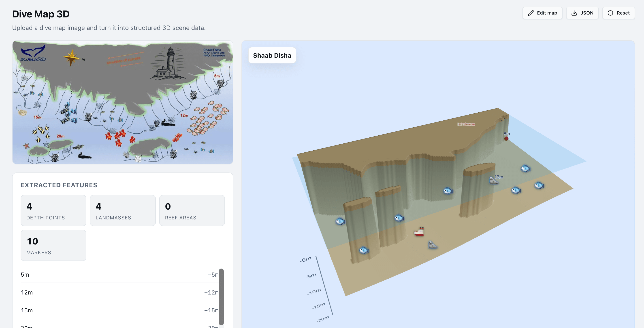644x328 pixels.
Task: Click the compass star on uploaded map
Action: click(x=72, y=58)
